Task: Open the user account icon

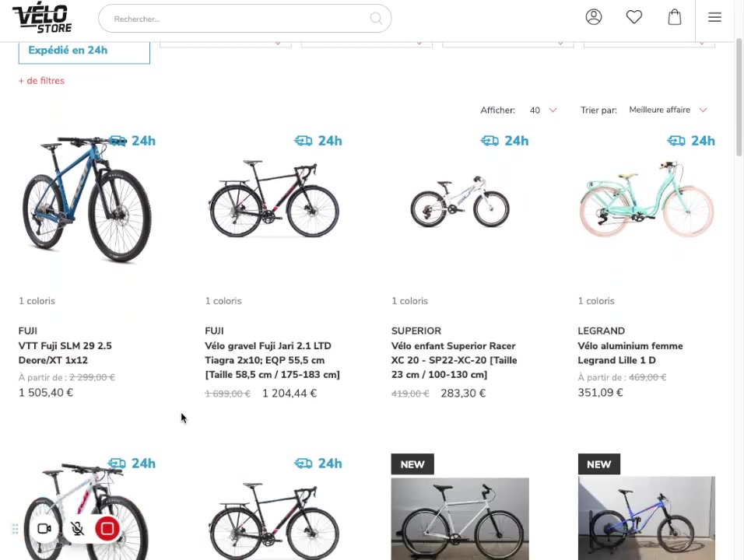Action: coord(594,17)
